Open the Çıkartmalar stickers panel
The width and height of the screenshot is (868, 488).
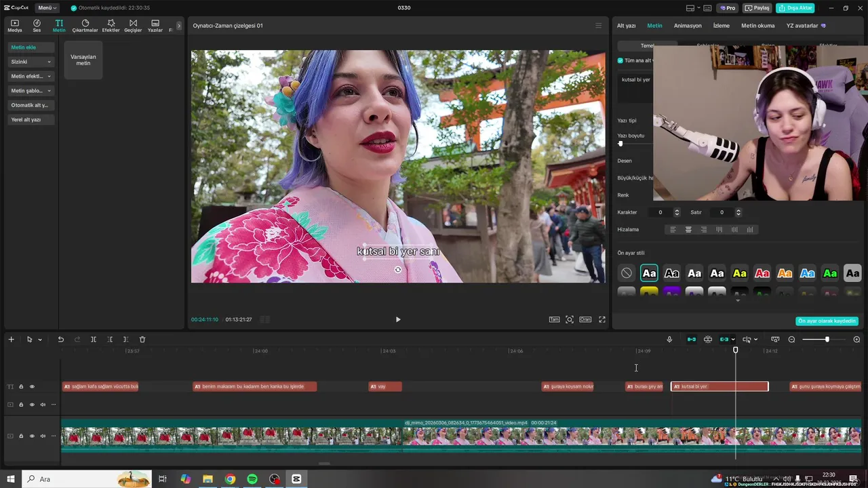click(85, 26)
